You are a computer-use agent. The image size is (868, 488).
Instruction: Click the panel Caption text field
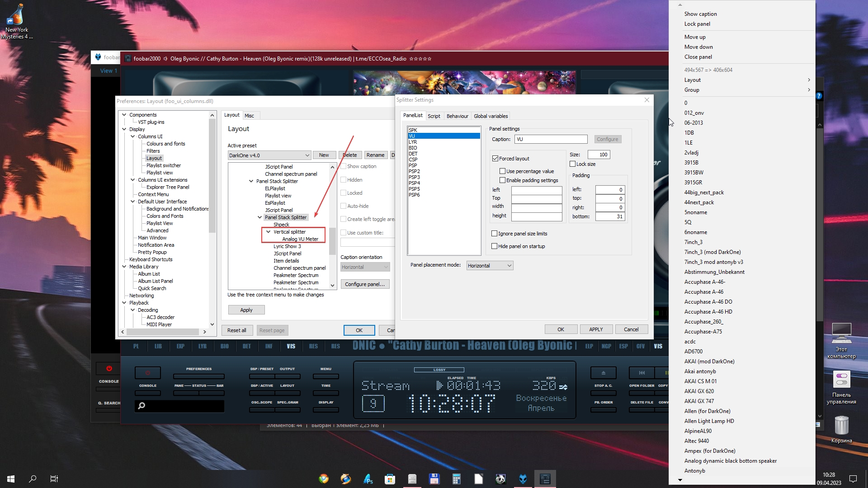click(551, 139)
